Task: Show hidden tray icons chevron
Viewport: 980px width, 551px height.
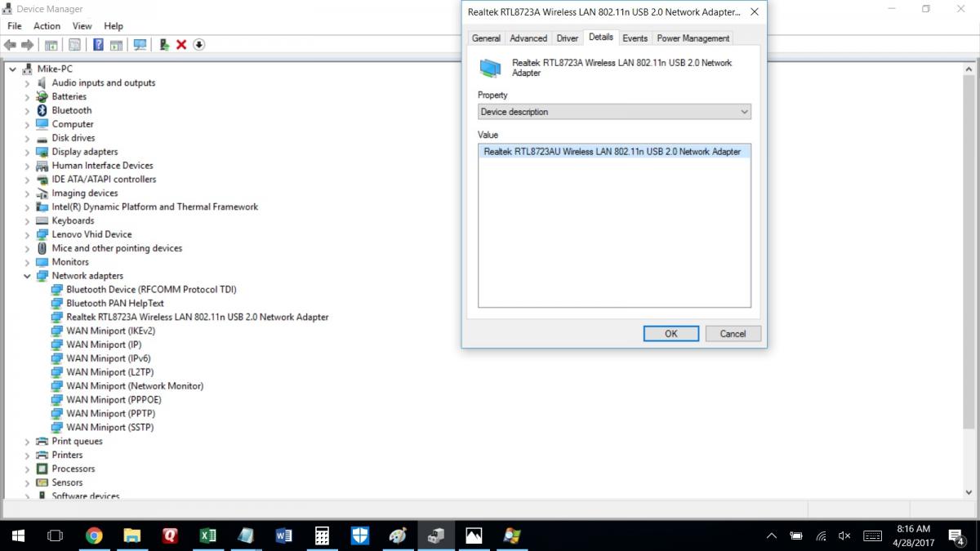Action: [x=772, y=535]
